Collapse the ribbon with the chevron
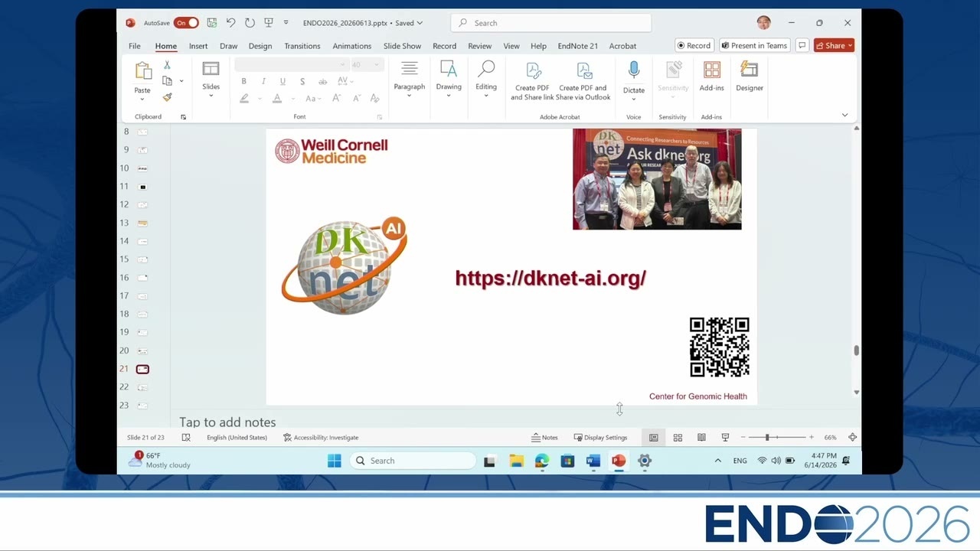 (844, 115)
